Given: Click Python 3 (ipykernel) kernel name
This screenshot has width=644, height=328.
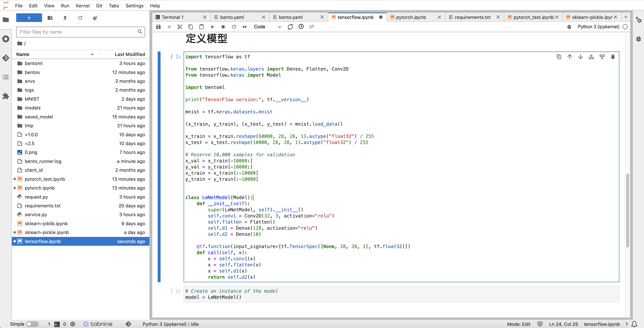Looking at the screenshot, I should coord(598,27).
